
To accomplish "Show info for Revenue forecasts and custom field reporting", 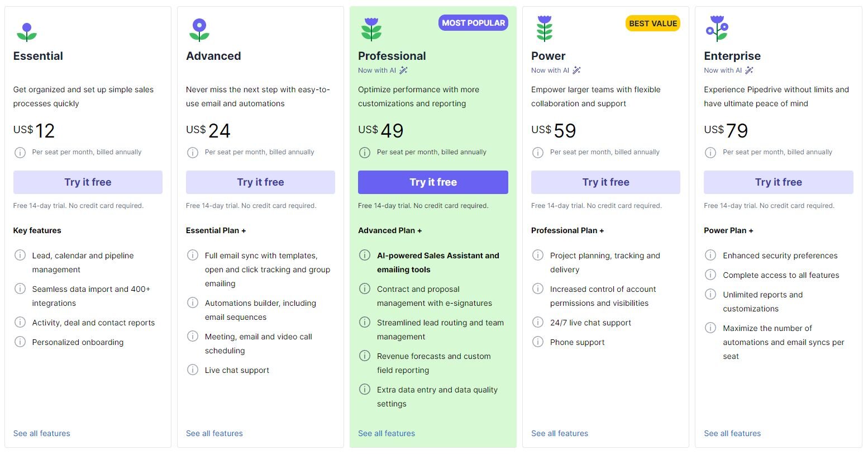I will tap(365, 356).
